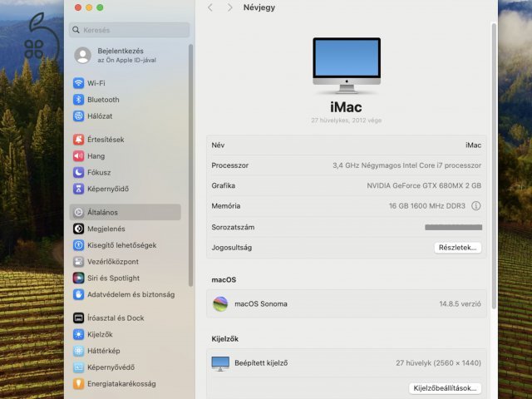Open Kijelzőbeállítások… display settings button
This screenshot has width=532, height=399.
445,388
